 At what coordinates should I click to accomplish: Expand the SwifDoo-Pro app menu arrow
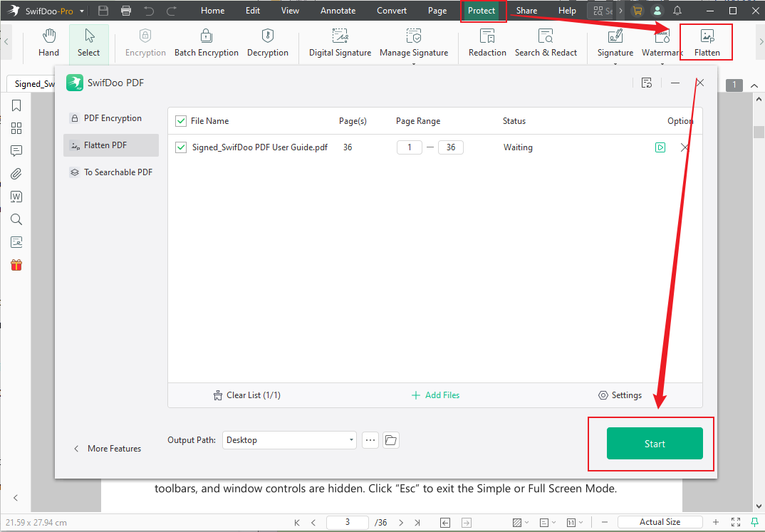83,11
